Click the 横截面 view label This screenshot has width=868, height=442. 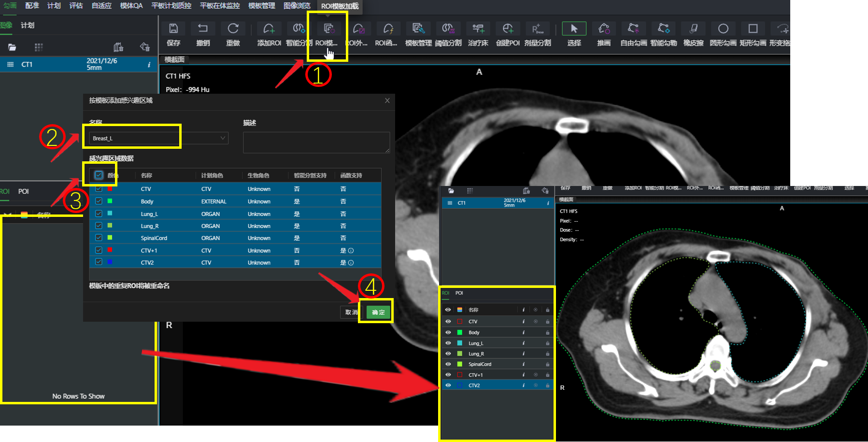(x=174, y=59)
